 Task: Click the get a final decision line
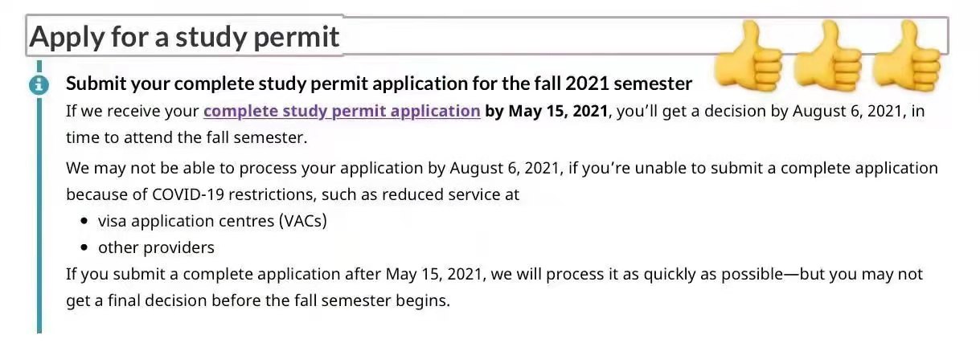coord(258,302)
